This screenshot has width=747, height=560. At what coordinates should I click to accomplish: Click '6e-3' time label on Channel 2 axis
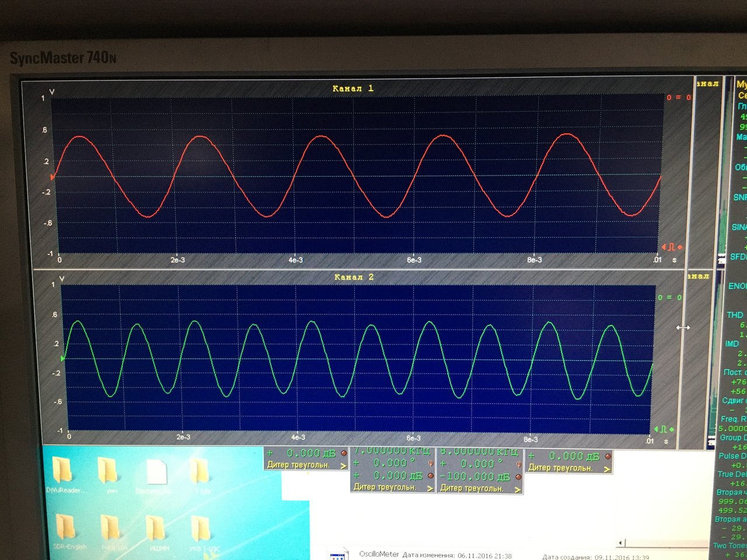tap(413, 438)
